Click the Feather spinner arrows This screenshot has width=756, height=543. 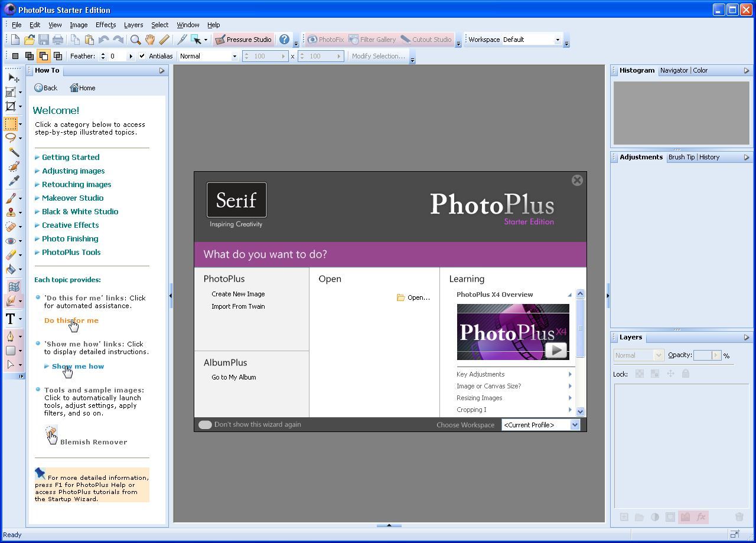point(103,56)
